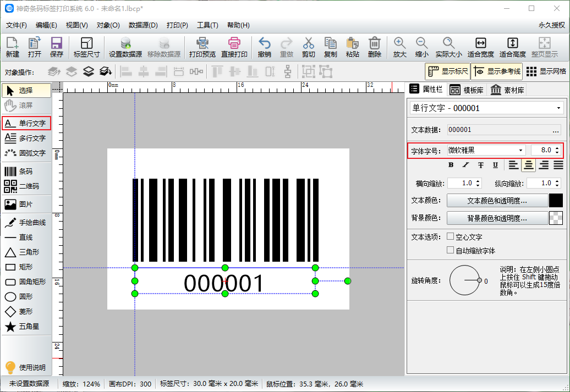570x392 pixels.
Task: Open 使用说明 help instructions
Action: pyautogui.click(x=25, y=367)
